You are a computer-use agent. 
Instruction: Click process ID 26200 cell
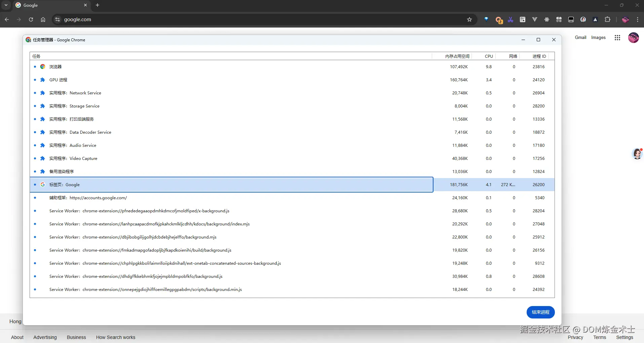point(538,184)
